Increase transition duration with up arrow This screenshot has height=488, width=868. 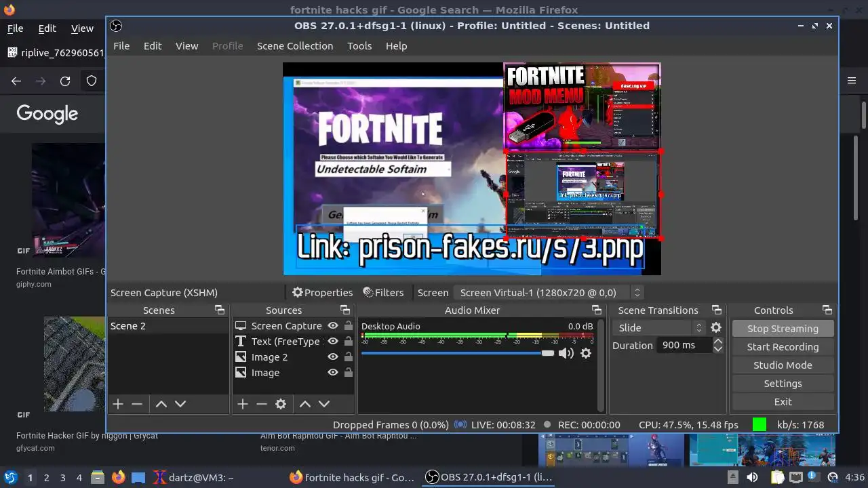(717, 341)
